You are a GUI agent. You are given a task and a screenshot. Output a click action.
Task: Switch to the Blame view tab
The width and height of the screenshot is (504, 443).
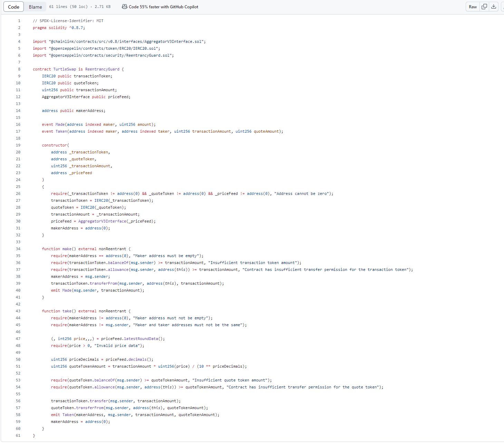(x=35, y=7)
